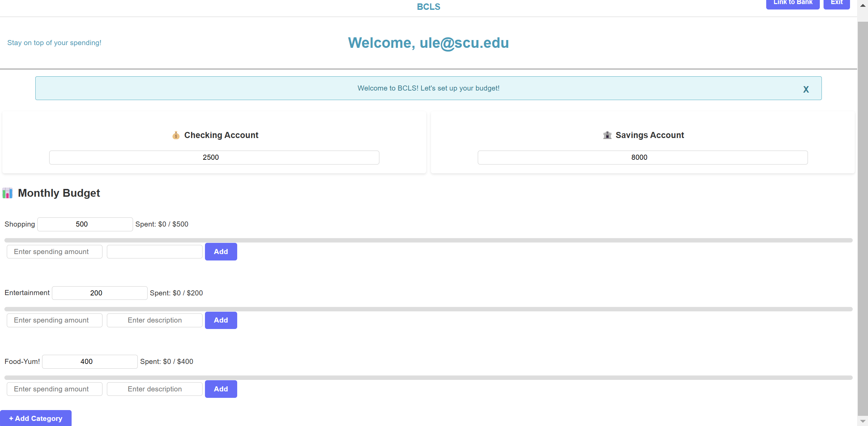Click the money bag icon beside Checking Account
The height and width of the screenshot is (426, 868).
(176, 135)
